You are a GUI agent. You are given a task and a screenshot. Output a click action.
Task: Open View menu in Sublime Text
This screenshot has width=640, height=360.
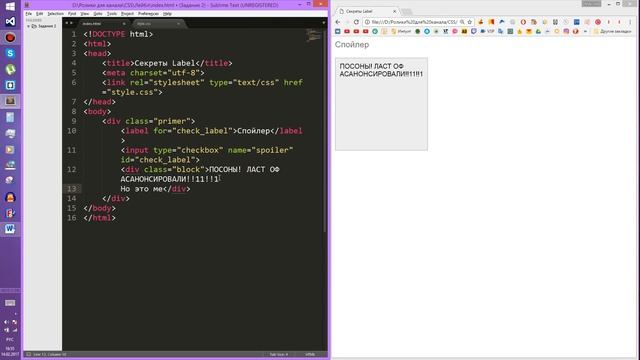tap(84, 13)
